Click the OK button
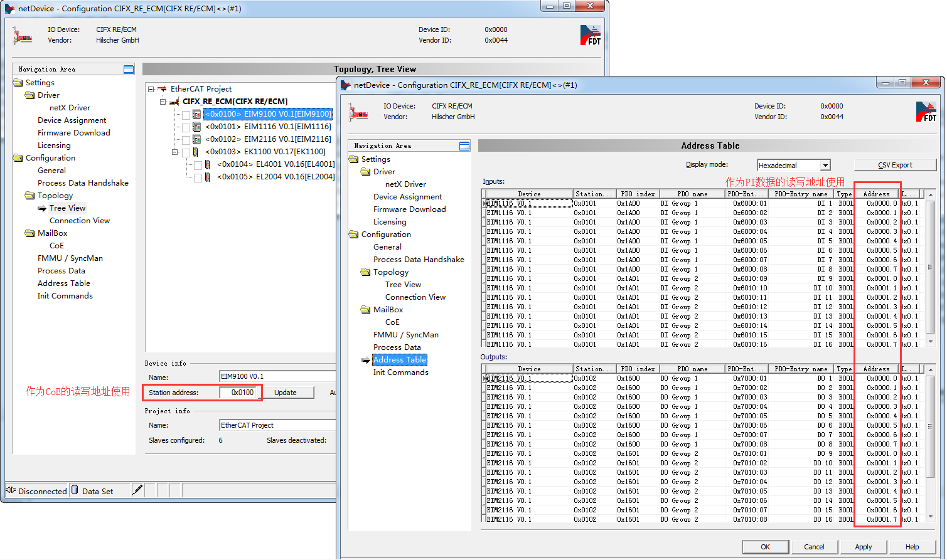Screen dimensions: 947x560 coord(766,547)
